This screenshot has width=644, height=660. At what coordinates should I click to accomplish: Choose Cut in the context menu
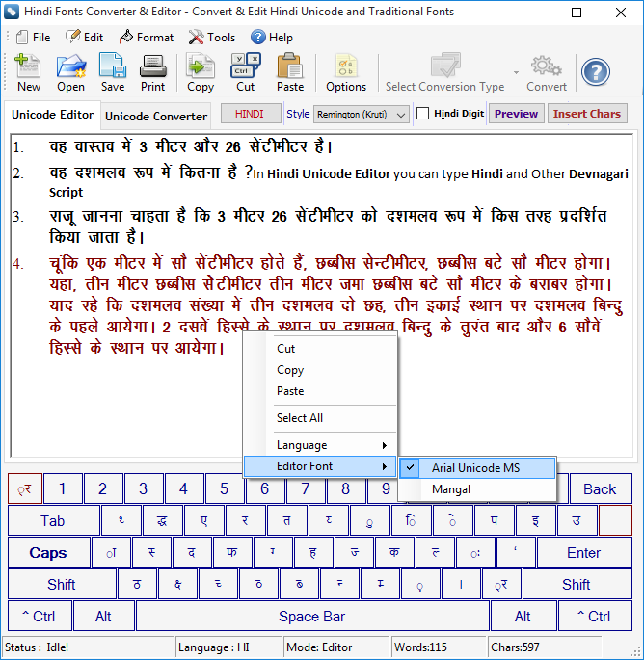tap(320, 349)
